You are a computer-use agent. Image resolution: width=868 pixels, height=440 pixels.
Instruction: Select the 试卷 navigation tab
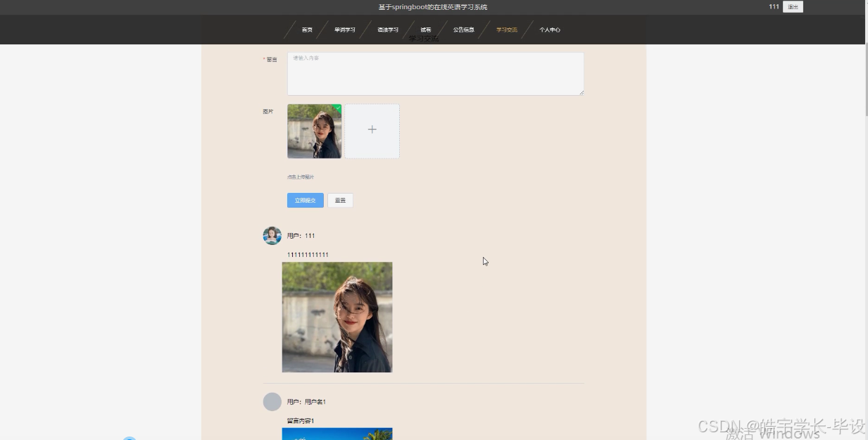426,30
